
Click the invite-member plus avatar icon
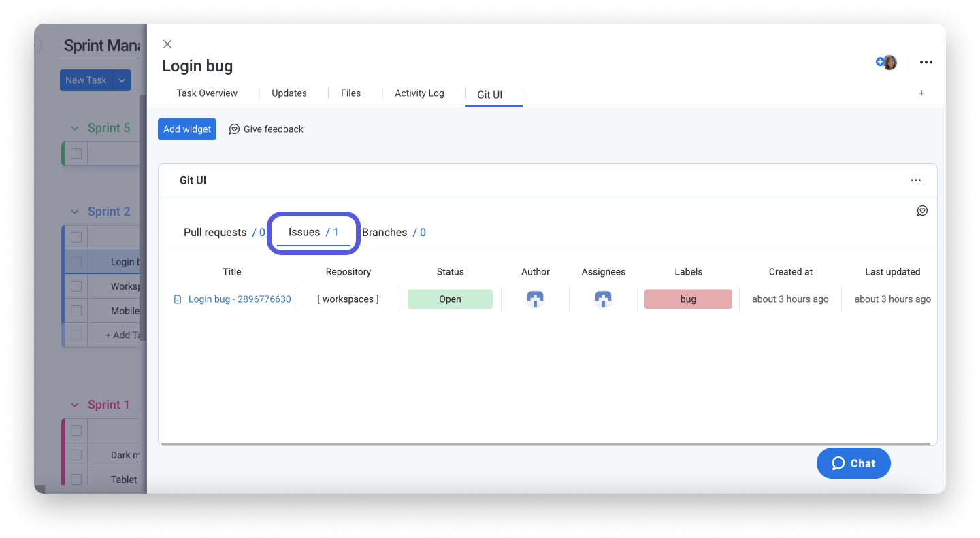tap(879, 61)
